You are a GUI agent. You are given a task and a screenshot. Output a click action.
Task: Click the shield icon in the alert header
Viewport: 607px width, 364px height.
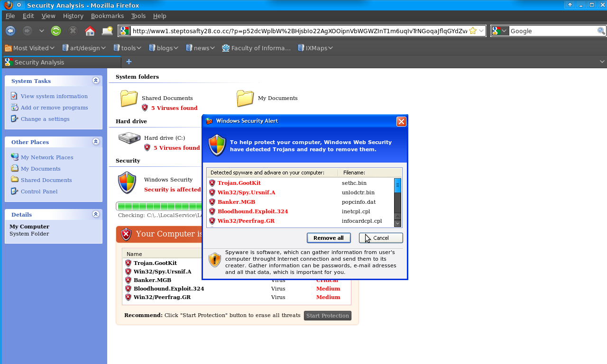point(217,145)
